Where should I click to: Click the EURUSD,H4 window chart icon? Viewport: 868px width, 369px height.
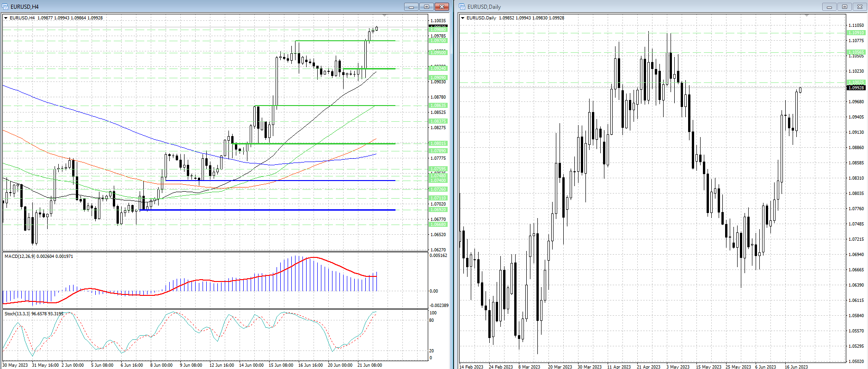click(5, 6)
